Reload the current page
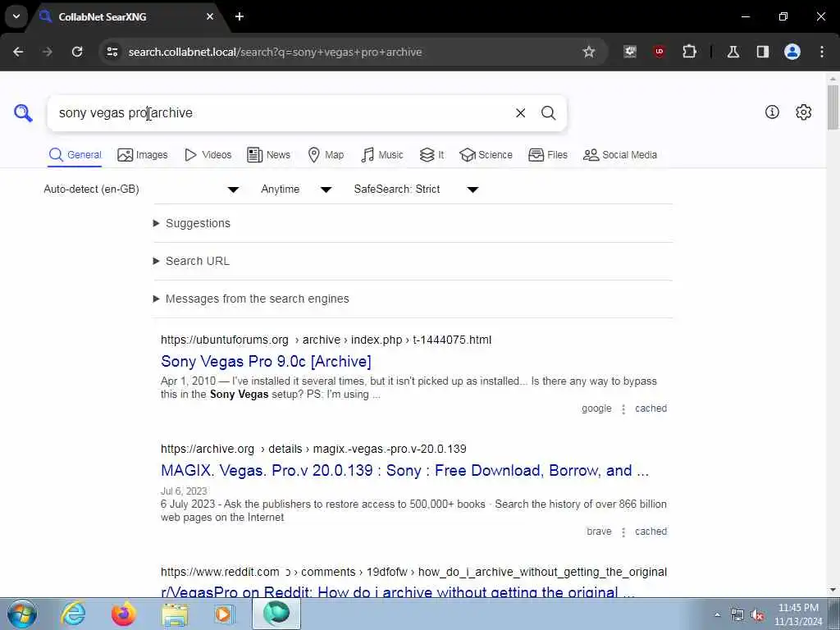The width and height of the screenshot is (840, 630). 77,52
